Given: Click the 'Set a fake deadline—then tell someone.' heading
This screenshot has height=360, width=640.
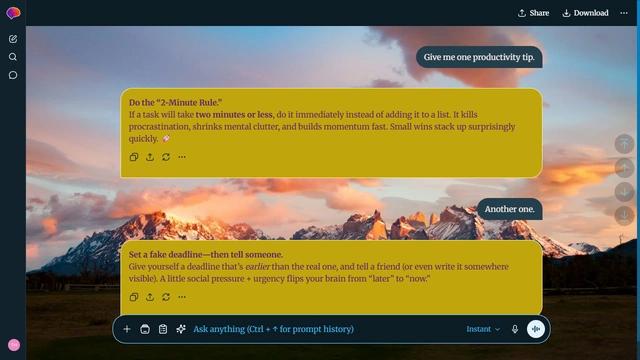Looking at the screenshot, I should (x=206, y=254).
